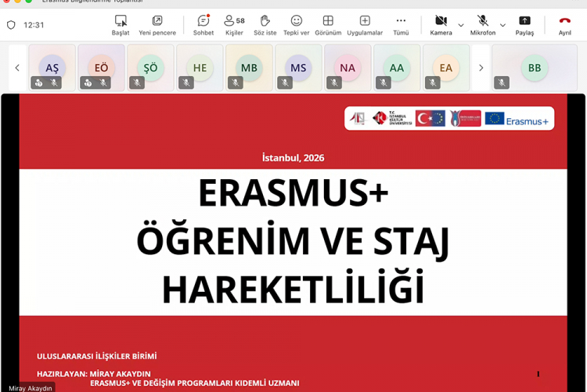Change layout via Görünüm
This screenshot has height=392, width=587.
[328, 25]
